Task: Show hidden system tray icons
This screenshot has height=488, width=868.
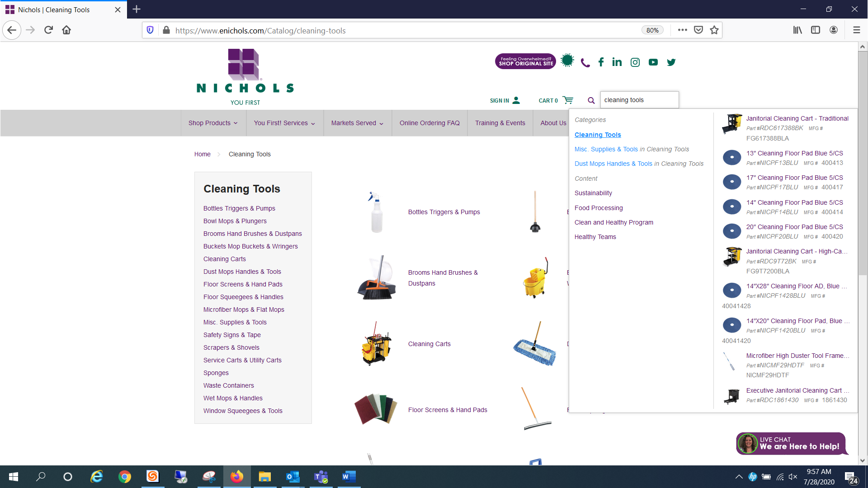Action: click(739, 477)
